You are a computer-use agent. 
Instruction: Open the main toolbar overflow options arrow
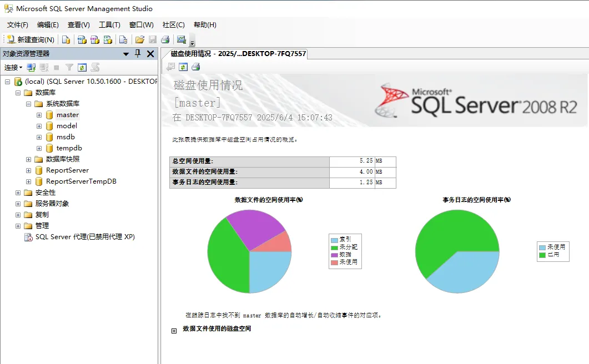[192, 42]
